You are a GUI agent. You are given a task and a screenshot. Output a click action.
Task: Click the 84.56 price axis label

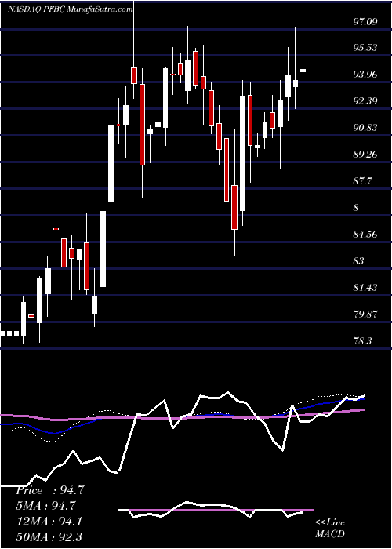click(x=365, y=235)
